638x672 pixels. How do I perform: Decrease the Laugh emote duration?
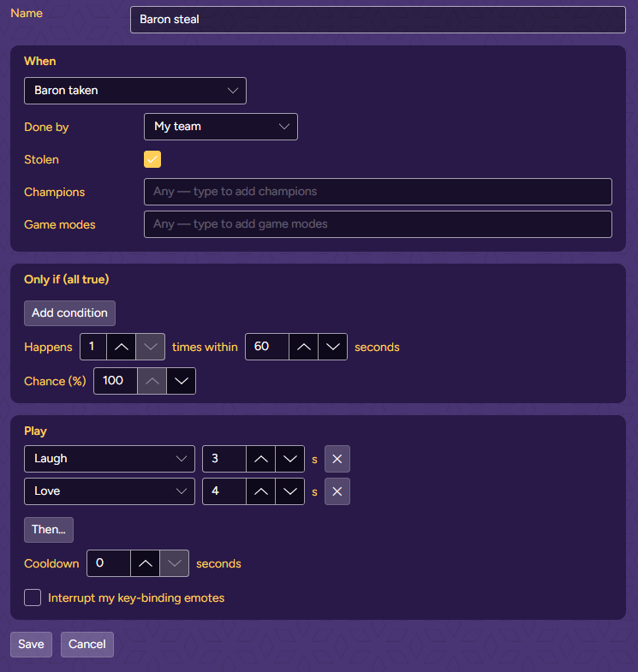click(289, 459)
